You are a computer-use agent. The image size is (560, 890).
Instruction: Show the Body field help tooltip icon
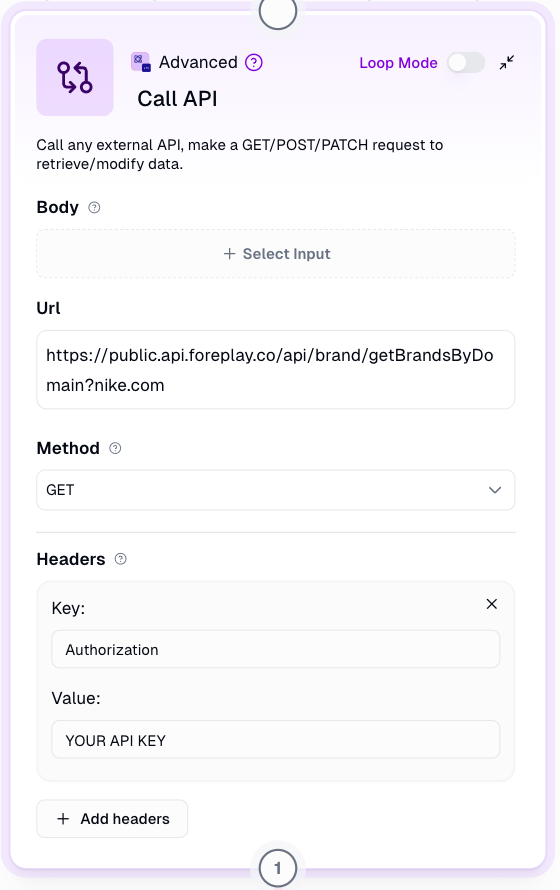94,208
